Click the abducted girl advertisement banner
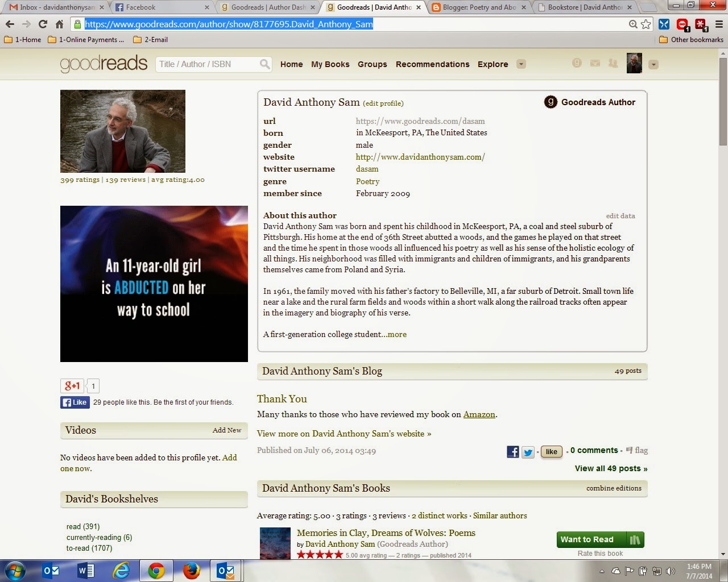This screenshot has height=582, width=728. [154, 284]
